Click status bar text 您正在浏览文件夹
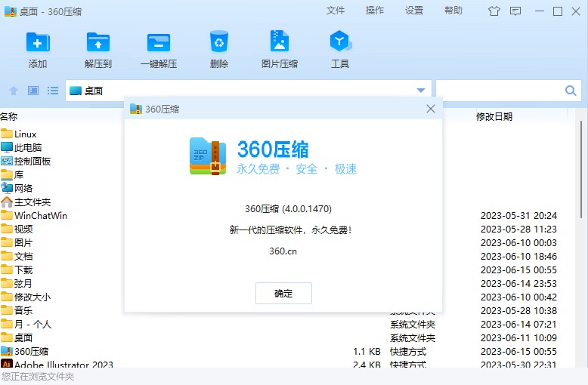Image resolution: width=588 pixels, height=385 pixels. pos(38,377)
